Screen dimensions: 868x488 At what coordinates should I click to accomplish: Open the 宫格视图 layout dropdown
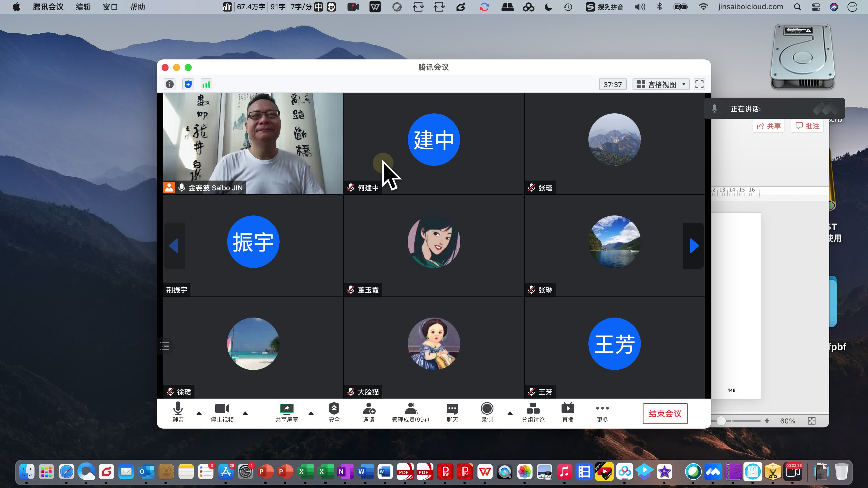point(661,84)
